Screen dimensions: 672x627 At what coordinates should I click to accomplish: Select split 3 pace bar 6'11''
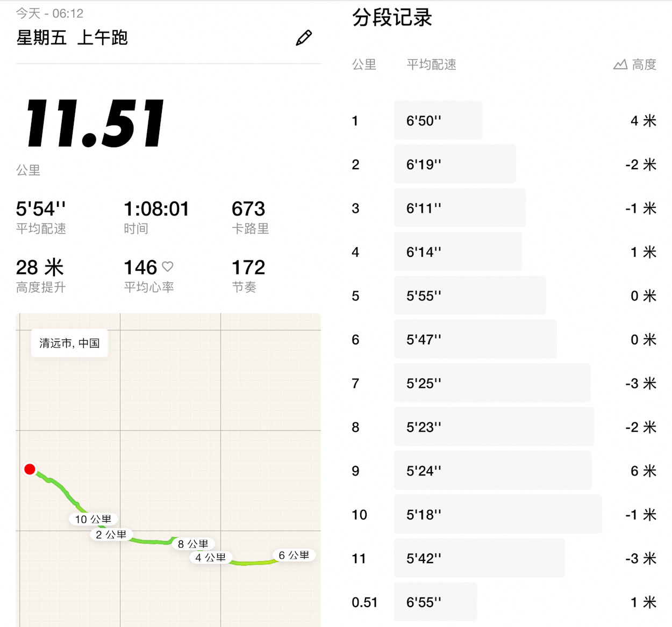[x=460, y=208]
